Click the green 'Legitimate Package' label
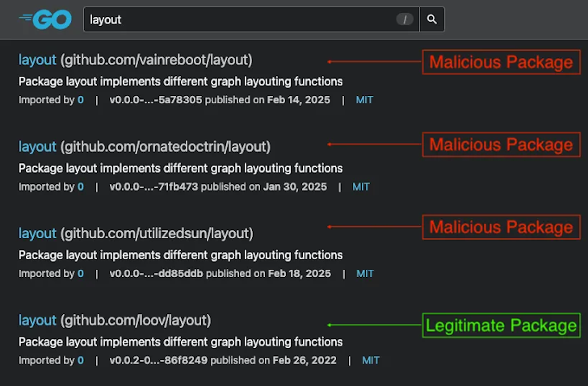The height and width of the screenshot is (386, 588). click(502, 326)
